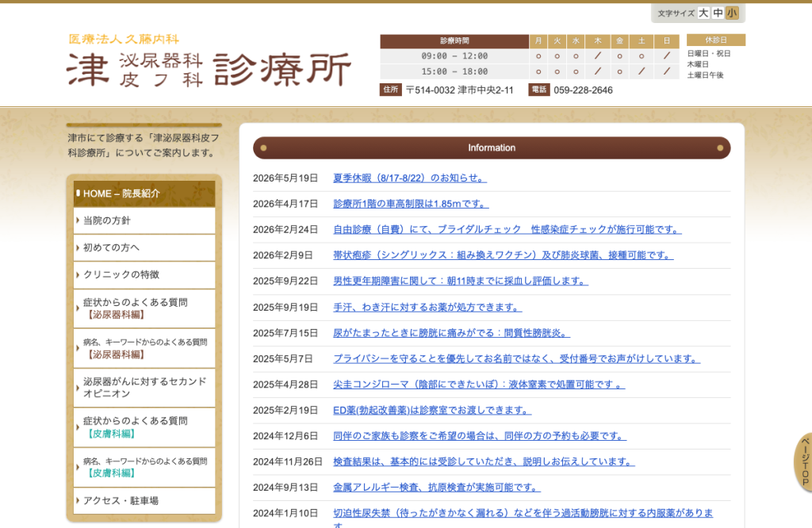Click the date 2026年5月19日
The height and width of the screenshot is (528, 812).
(x=285, y=178)
